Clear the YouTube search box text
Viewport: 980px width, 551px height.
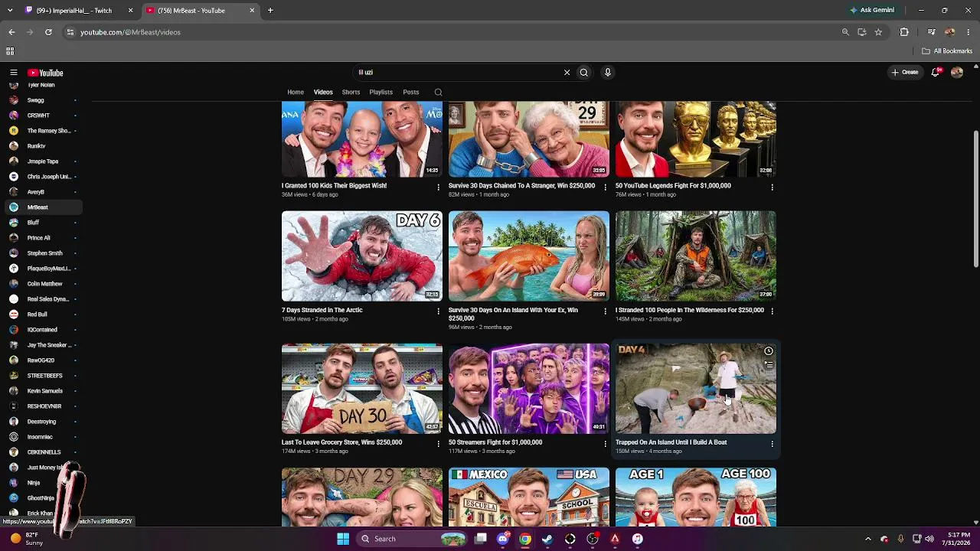click(x=567, y=73)
